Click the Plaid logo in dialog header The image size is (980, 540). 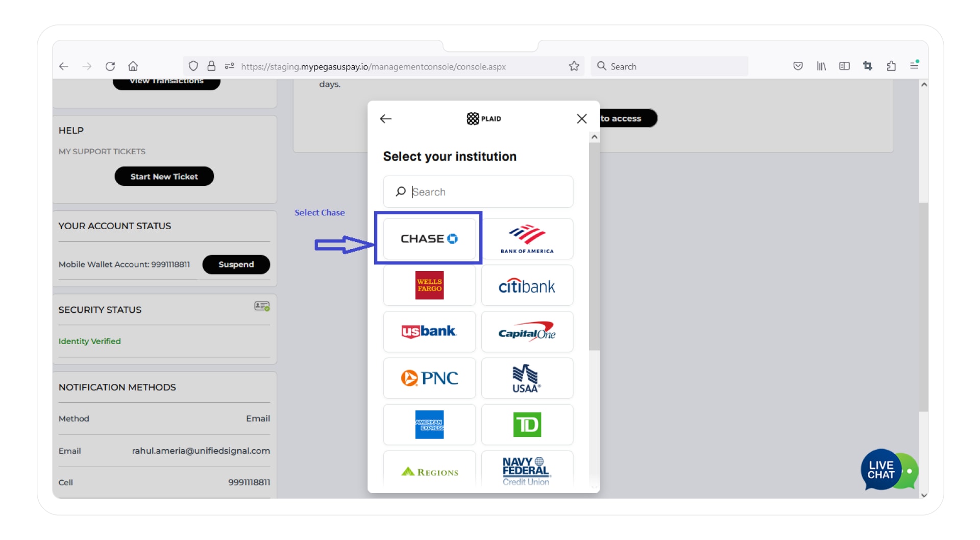pos(484,119)
